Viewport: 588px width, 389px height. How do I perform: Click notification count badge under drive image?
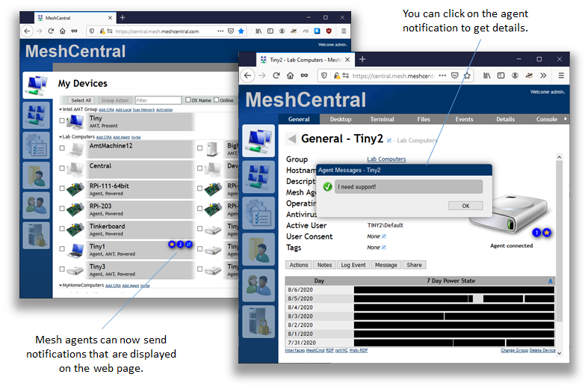click(536, 233)
